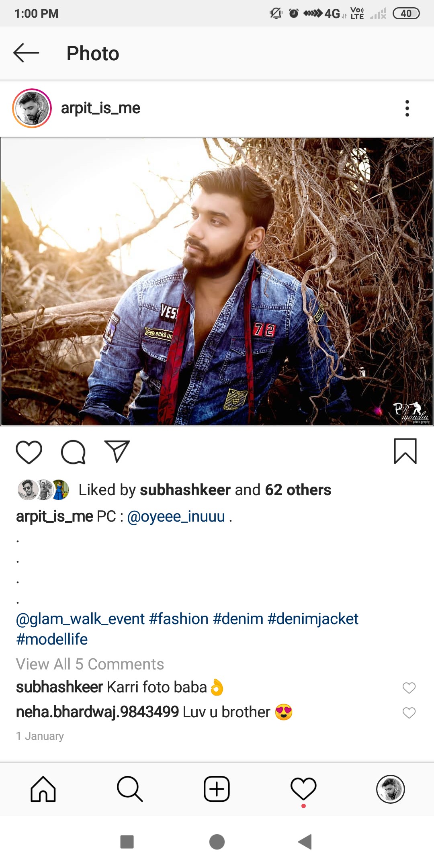
Task: Open the #denimjacket hashtag
Action: click(313, 619)
